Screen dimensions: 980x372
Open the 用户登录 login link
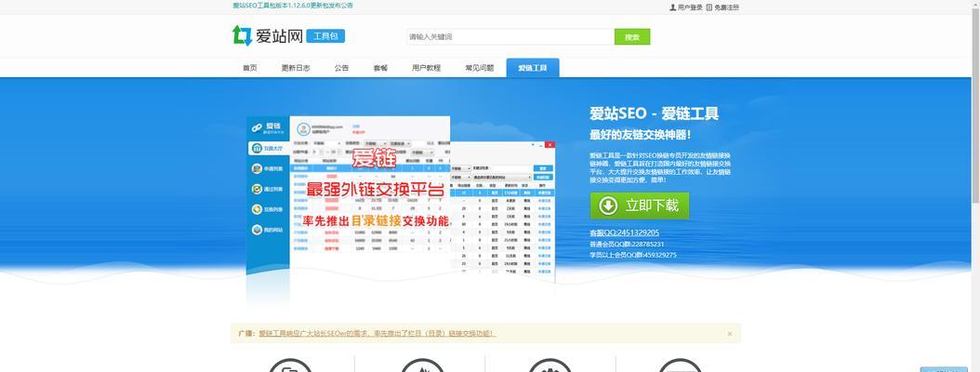click(685, 7)
